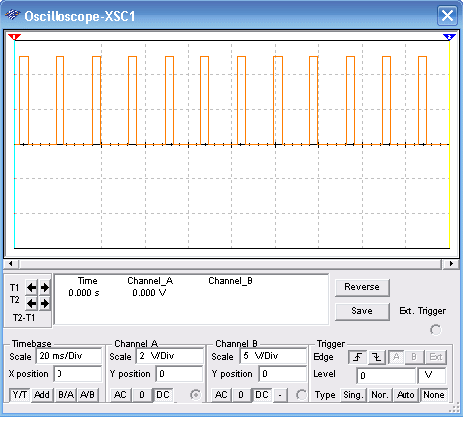Click the Save button
Viewport: 466px width, 421px height.
(x=362, y=311)
